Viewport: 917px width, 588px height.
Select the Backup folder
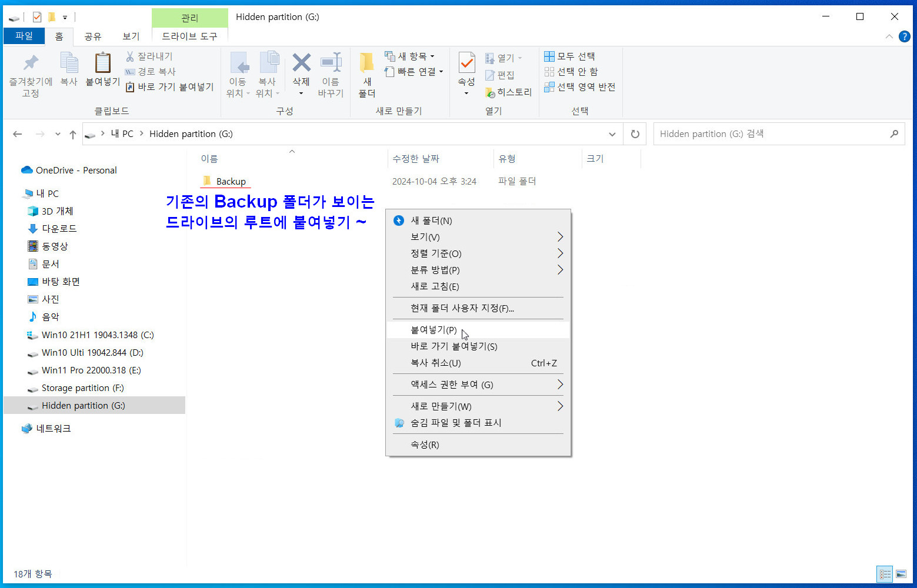[x=225, y=181]
